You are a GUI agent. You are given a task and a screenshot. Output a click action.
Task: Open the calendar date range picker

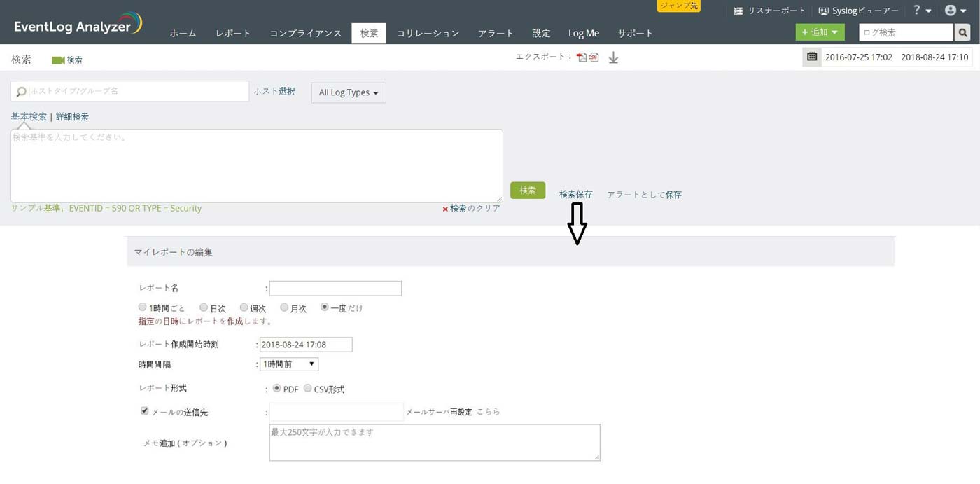coord(812,57)
